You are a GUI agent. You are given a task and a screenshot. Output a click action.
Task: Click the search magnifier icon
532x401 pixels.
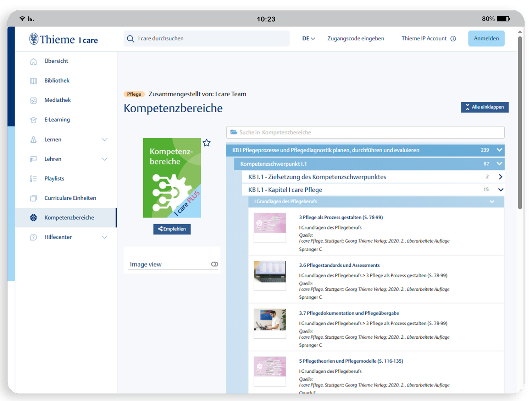(131, 39)
